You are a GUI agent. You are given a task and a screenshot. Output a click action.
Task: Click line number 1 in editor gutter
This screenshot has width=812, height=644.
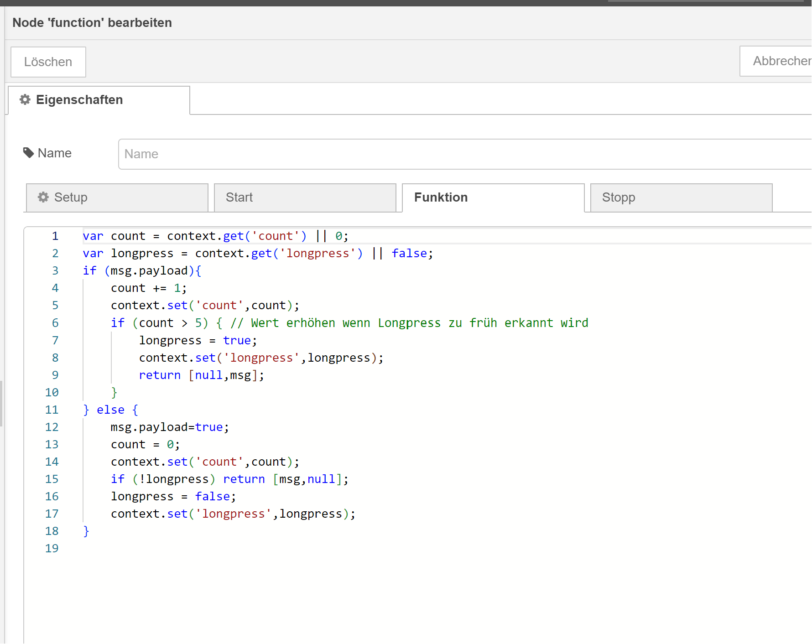tap(55, 236)
